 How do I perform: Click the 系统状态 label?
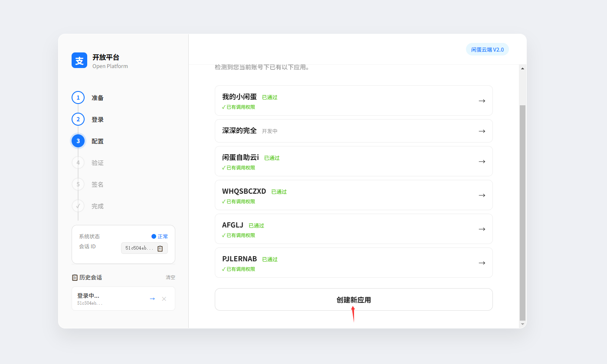(89, 236)
